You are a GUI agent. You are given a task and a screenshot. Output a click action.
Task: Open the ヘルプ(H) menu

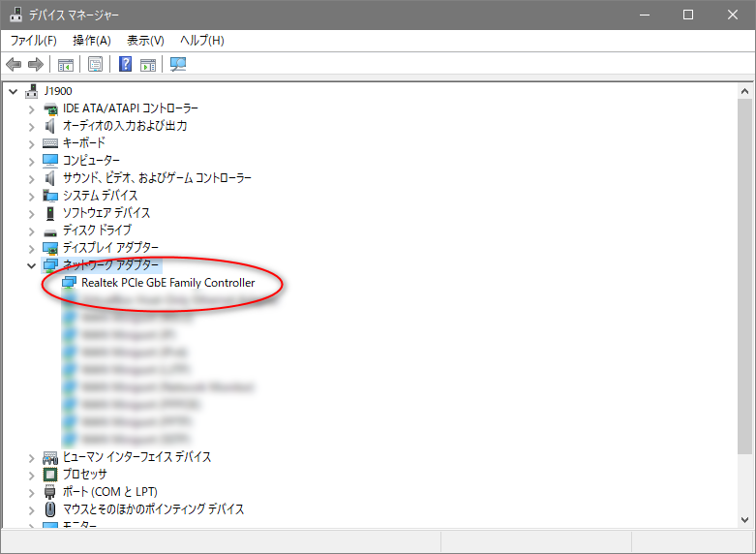pos(202,41)
